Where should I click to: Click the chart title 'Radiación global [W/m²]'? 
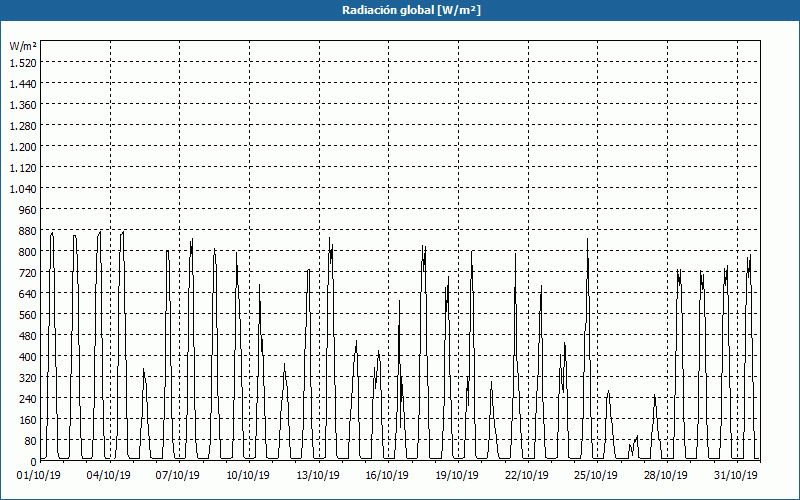(411, 10)
